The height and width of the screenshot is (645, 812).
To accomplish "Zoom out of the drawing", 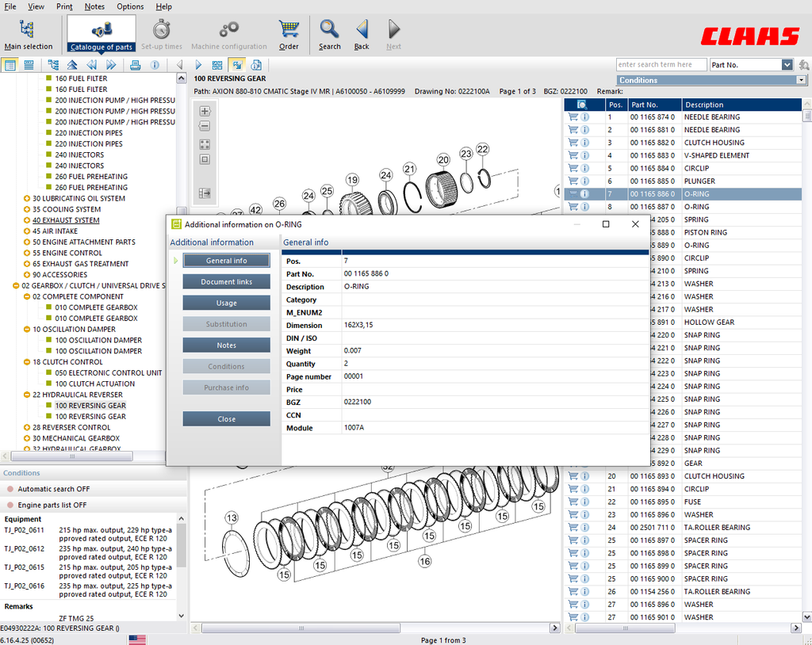I will pyautogui.click(x=205, y=126).
